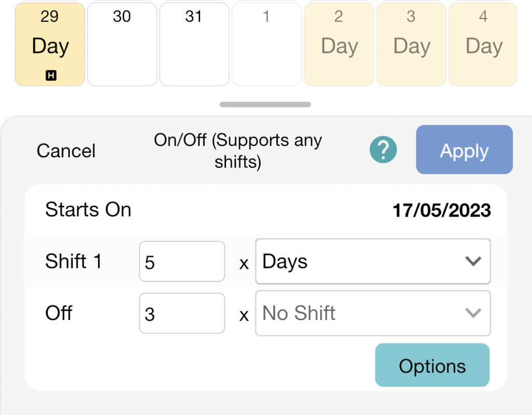The height and width of the screenshot is (415, 532).
Task: Click the Shift 1 count field showing 5
Action: (x=182, y=261)
